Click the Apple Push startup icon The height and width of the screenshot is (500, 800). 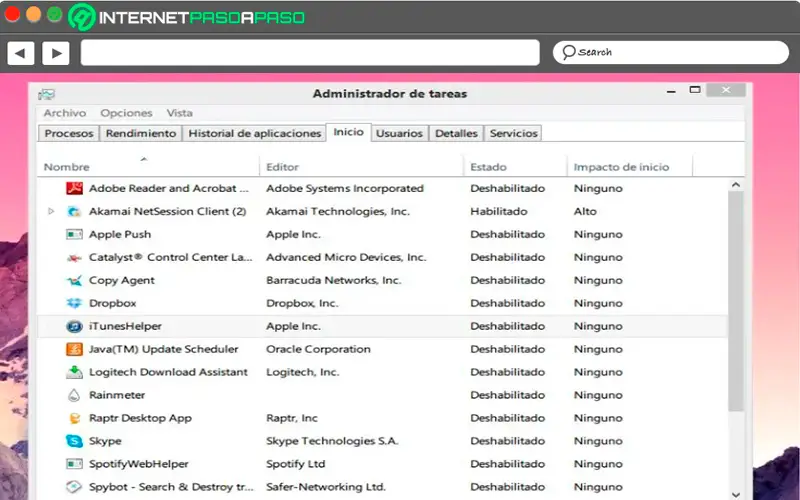(74, 234)
